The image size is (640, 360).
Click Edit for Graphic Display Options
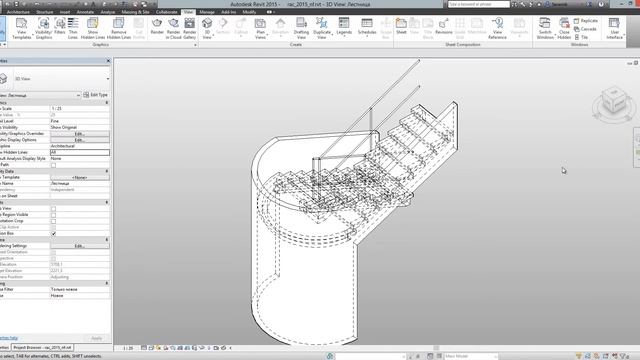80,140
